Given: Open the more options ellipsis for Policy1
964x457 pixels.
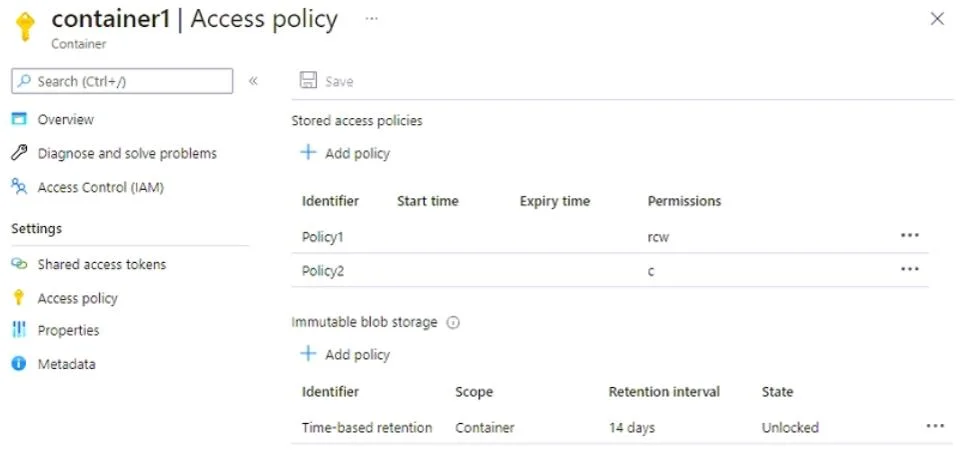Looking at the screenshot, I should 910,235.
